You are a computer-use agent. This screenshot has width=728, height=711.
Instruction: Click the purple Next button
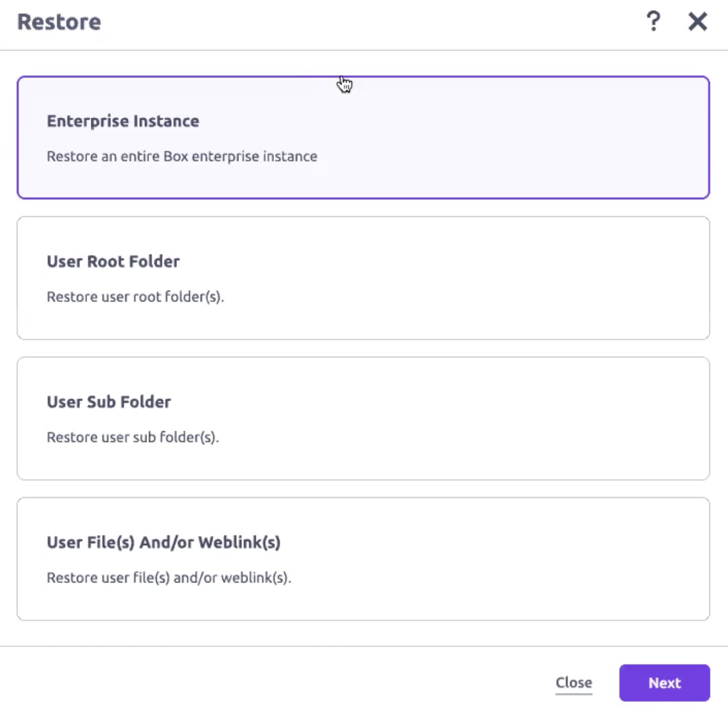tap(664, 682)
